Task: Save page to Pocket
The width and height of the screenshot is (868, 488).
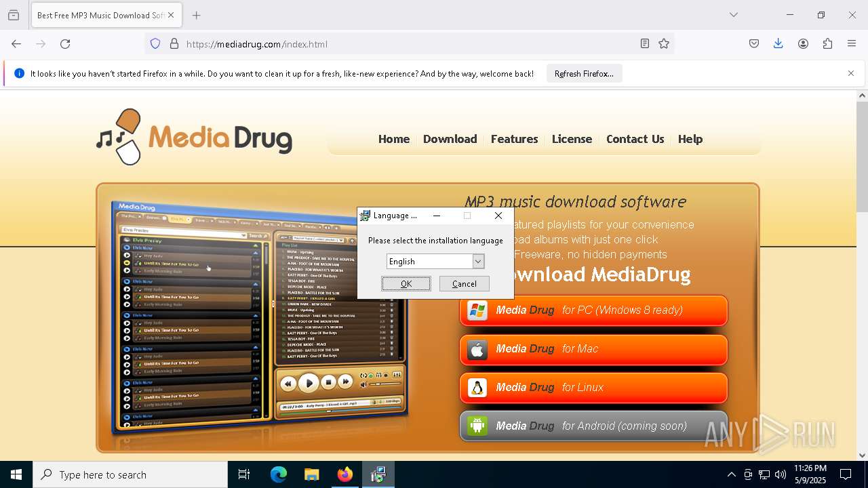Action: coord(754,44)
